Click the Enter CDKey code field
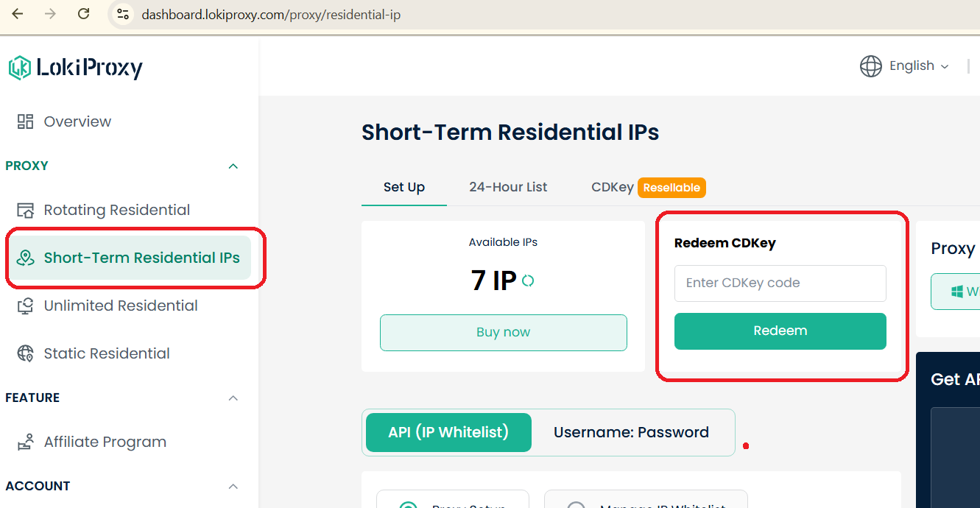Viewport: 980px width, 508px height. point(780,283)
